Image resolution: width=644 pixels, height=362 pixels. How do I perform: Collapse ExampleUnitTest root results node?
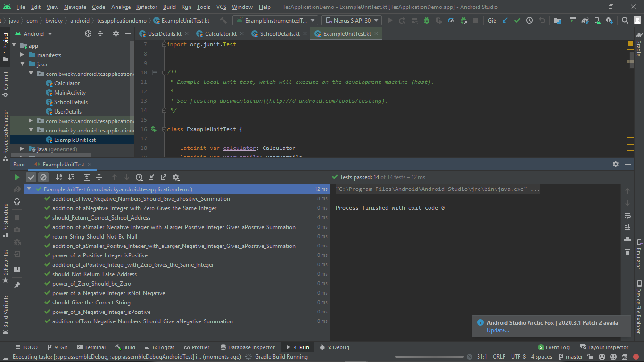(x=30, y=189)
